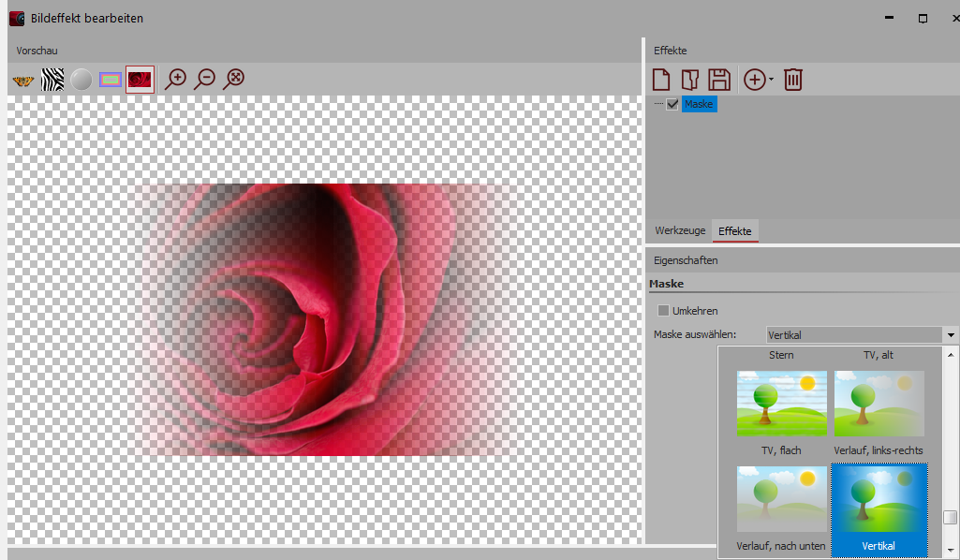Viewport: 960px width, 560px height.
Task: Select the zebra pattern preview icon
Action: pos(52,81)
